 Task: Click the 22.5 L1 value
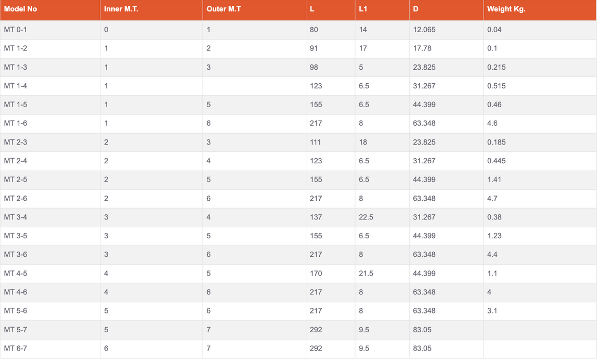[x=366, y=217]
